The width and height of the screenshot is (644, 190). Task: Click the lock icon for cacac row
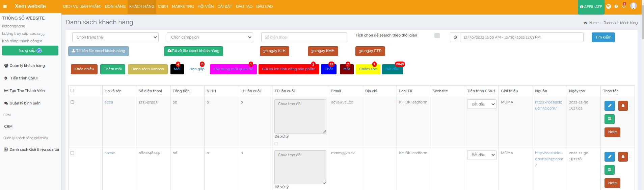click(623, 157)
